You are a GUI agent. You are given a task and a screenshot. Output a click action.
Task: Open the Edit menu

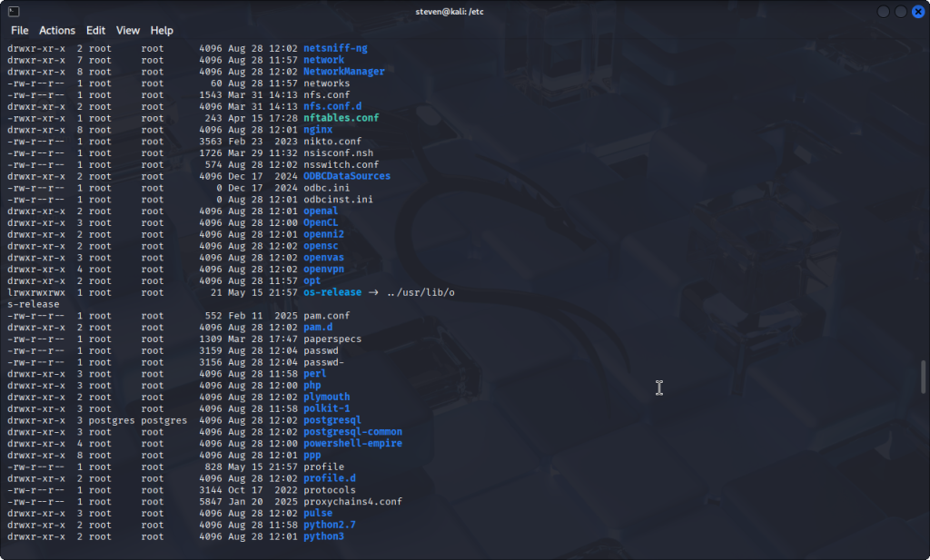pos(95,30)
